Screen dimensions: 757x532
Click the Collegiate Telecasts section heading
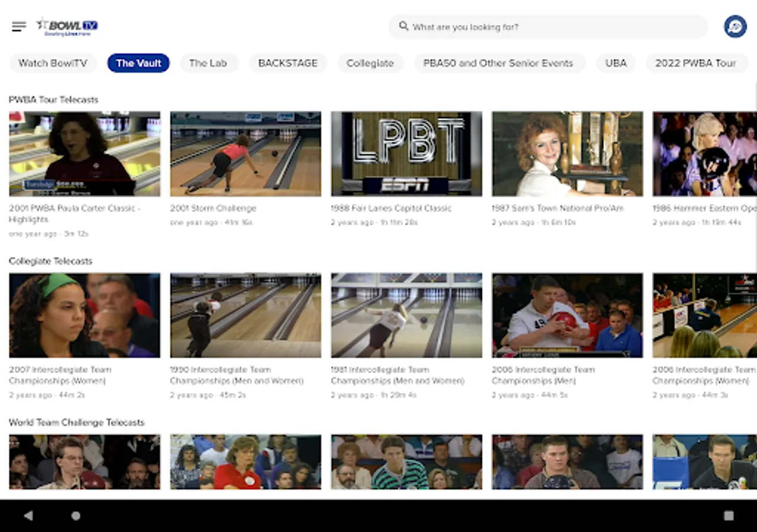51,261
